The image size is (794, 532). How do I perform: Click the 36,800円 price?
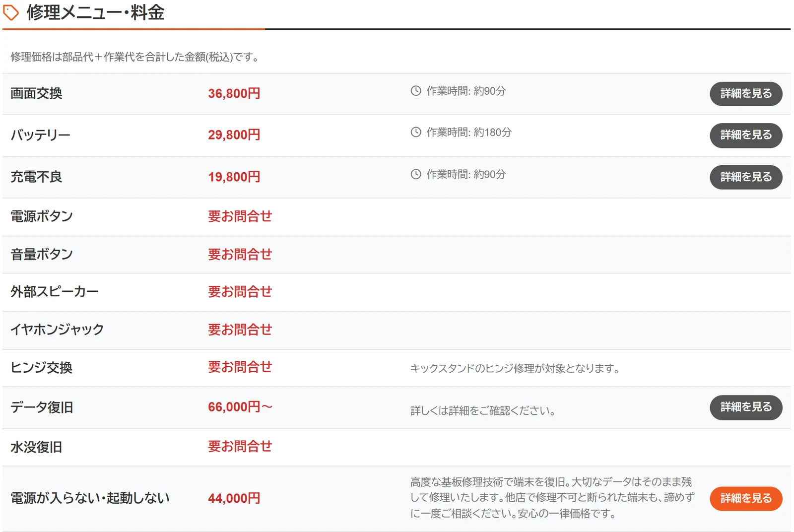(x=234, y=93)
